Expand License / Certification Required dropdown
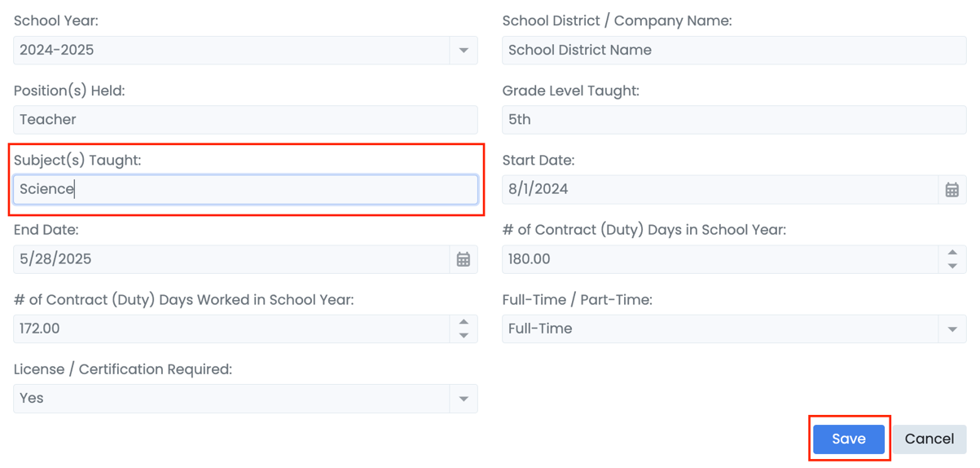The width and height of the screenshot is (980, 468). [464, 399]
